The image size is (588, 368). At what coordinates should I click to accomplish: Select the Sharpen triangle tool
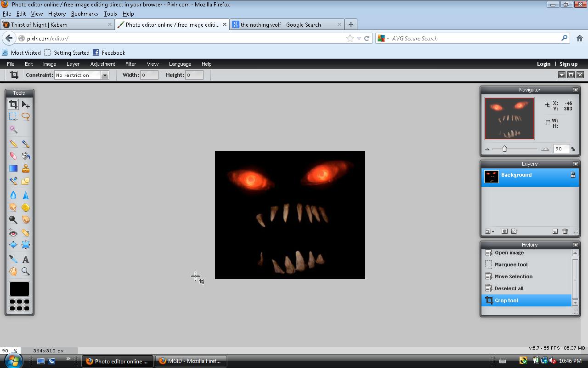[26, 195]
